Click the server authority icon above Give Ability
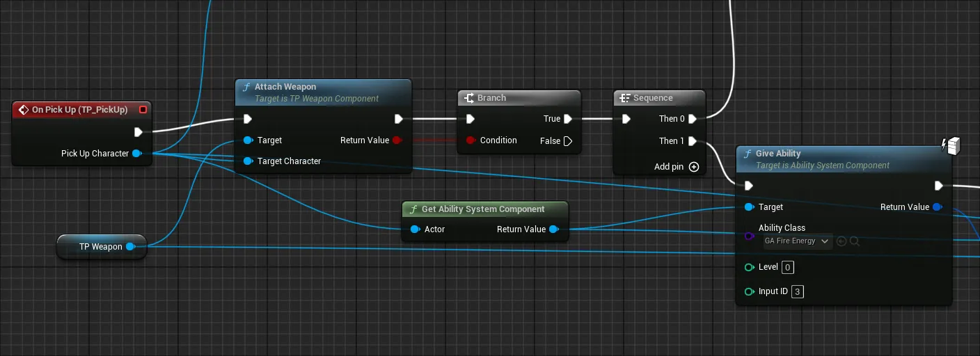The width and height of the screenshot is (980, 356). 950,145
